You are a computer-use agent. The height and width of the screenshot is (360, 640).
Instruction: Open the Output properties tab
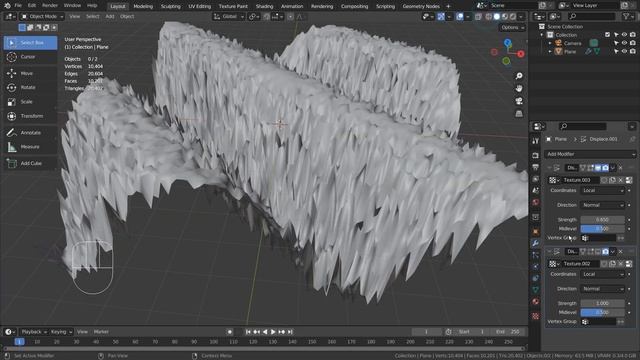point(536,167)
